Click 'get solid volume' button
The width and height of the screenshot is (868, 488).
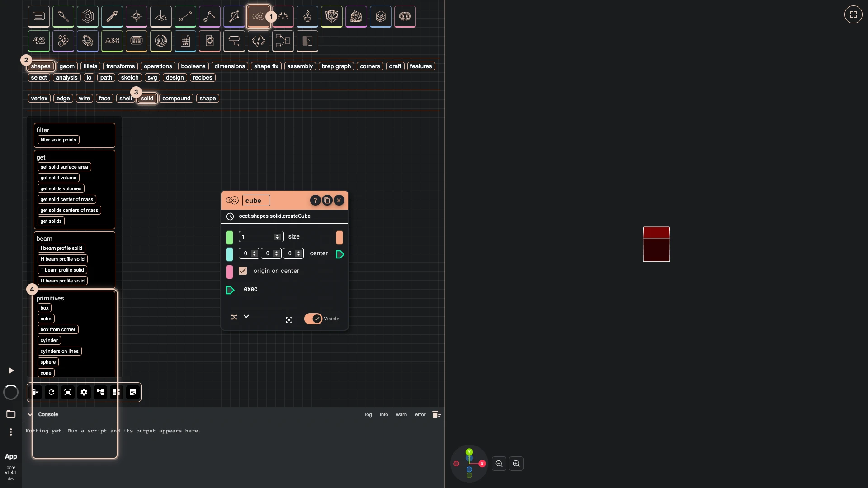[58, 178]
